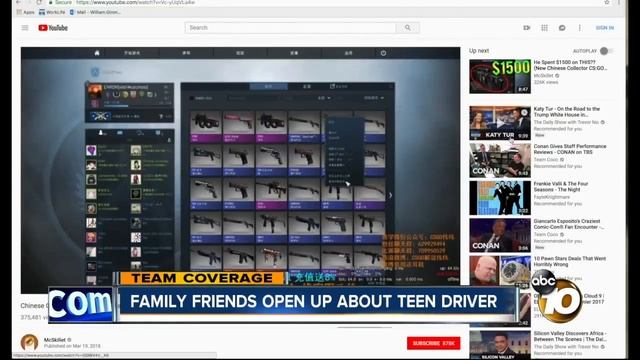Viewport: 640px width, 360px height.
Task: Open the $1500 video thumbnail
Action: (x=500, y=76)
